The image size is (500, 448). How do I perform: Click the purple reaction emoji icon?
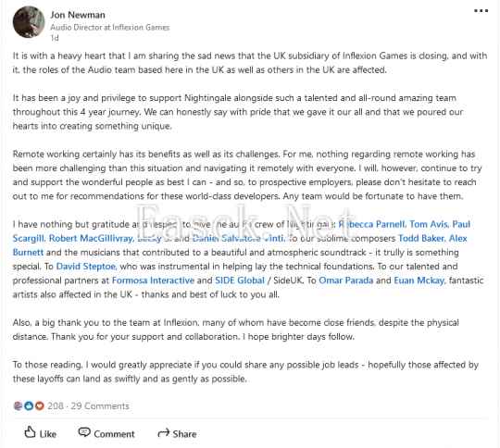pyautogui.click(x=19, y=406)
